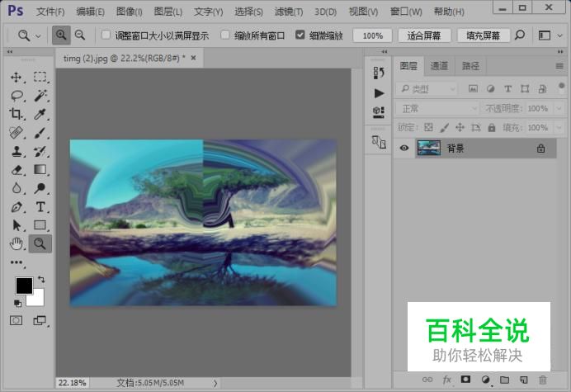Switch to the Paths tab
This screenshot has height=392, width=571.
tap(470, 66)
